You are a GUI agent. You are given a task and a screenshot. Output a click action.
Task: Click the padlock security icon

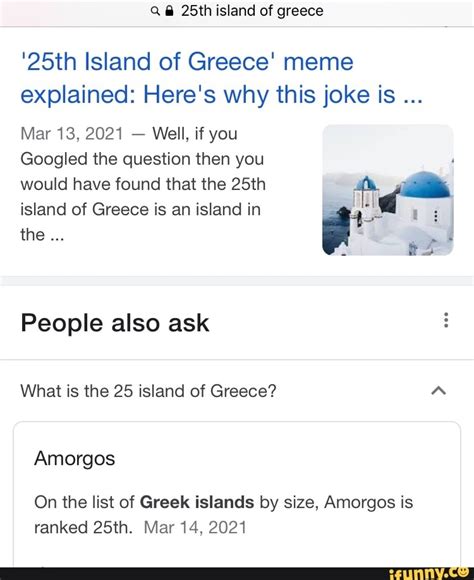pos(169,11)
